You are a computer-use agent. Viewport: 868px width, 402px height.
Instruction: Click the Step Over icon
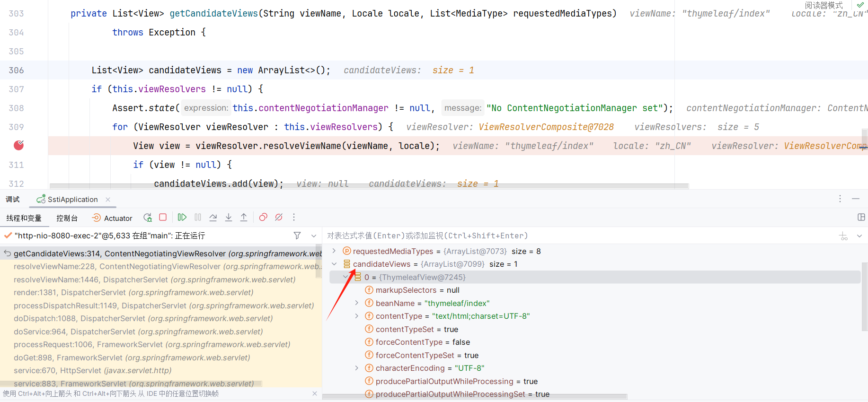point(213,218)
